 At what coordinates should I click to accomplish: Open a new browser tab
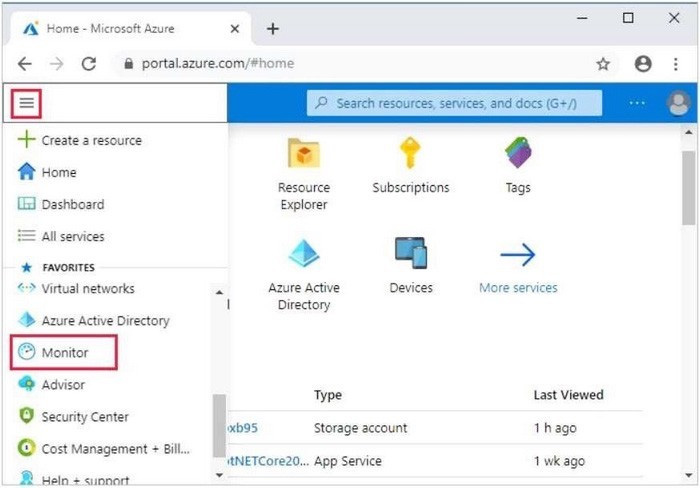273,29
